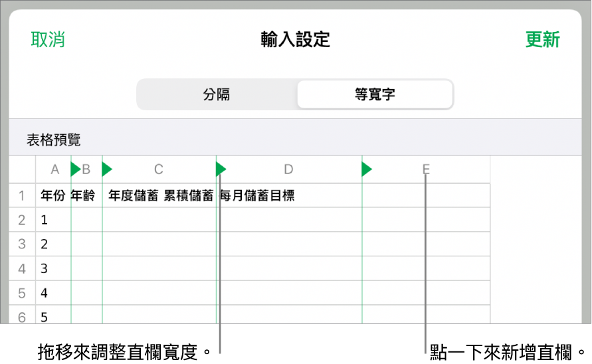The height and width of the screenshot is (364, 592).
Task: Click the column A cell in row 4 containing 3
Action: pyautogui.click(x=53, y=269)
